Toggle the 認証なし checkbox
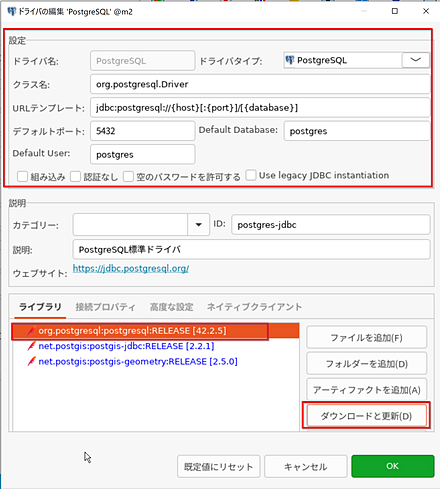 (x=75, y=176)
